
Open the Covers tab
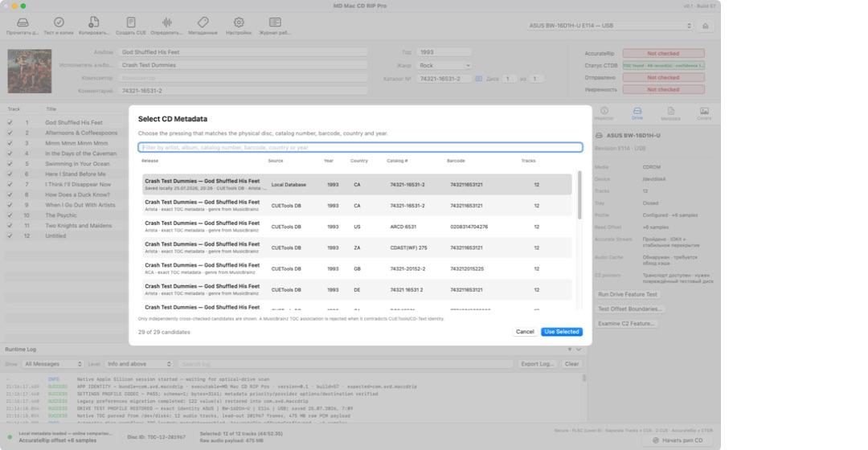[x=704, y=113]
